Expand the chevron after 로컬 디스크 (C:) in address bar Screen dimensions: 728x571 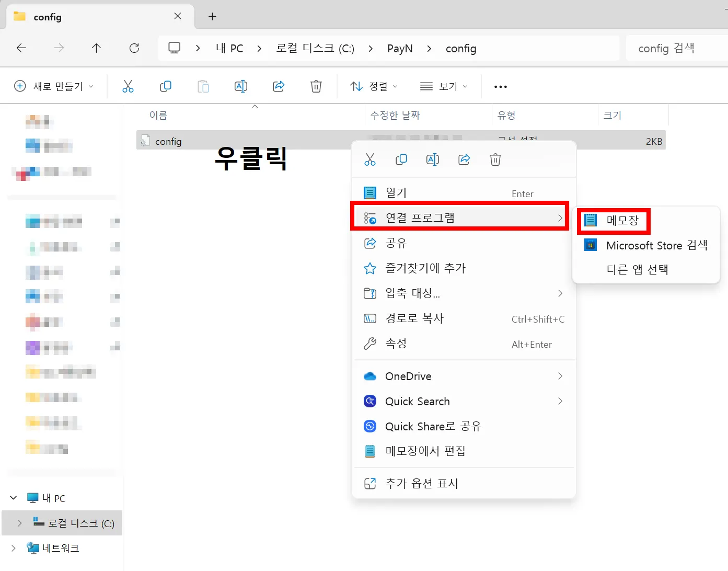[371, 49]
